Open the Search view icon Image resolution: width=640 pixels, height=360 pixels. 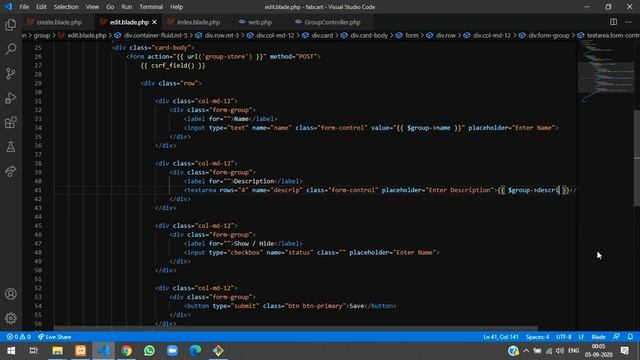[x=11, y=49]
